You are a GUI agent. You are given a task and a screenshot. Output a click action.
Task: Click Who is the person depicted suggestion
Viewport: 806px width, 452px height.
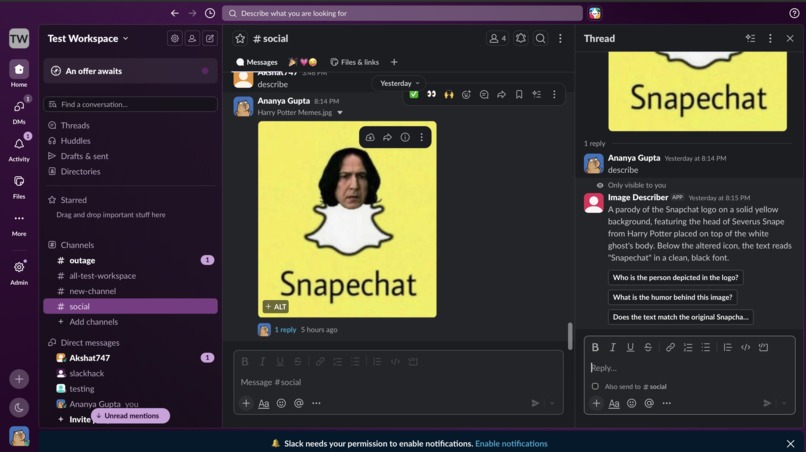tap(675, 278)
